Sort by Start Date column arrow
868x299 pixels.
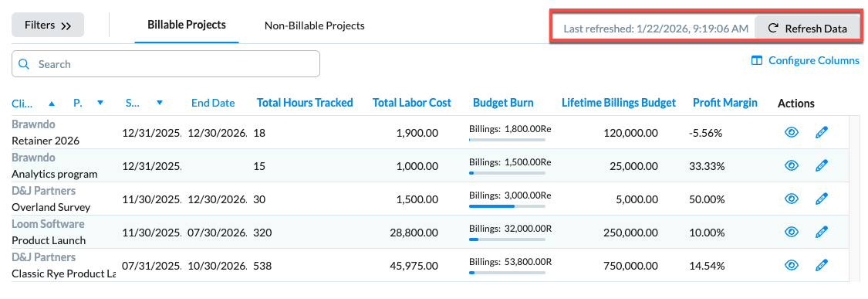pyautogui.click(x=160, y=104)
